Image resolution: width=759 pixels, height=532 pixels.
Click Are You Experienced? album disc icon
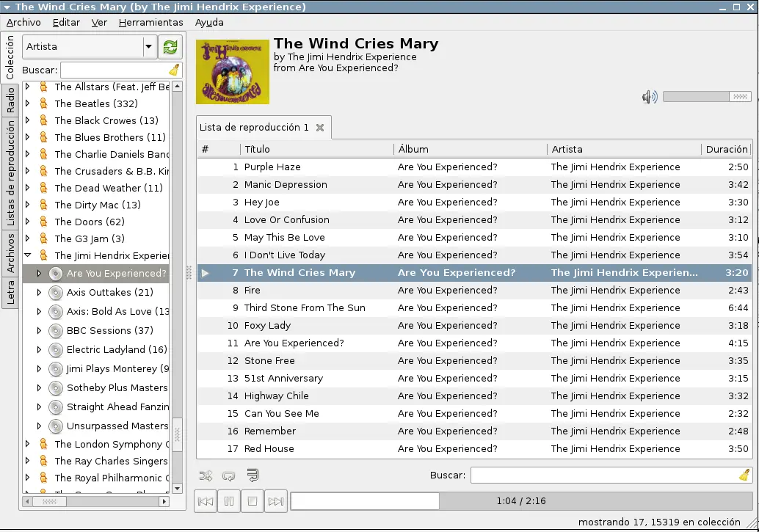click(56, 274)
